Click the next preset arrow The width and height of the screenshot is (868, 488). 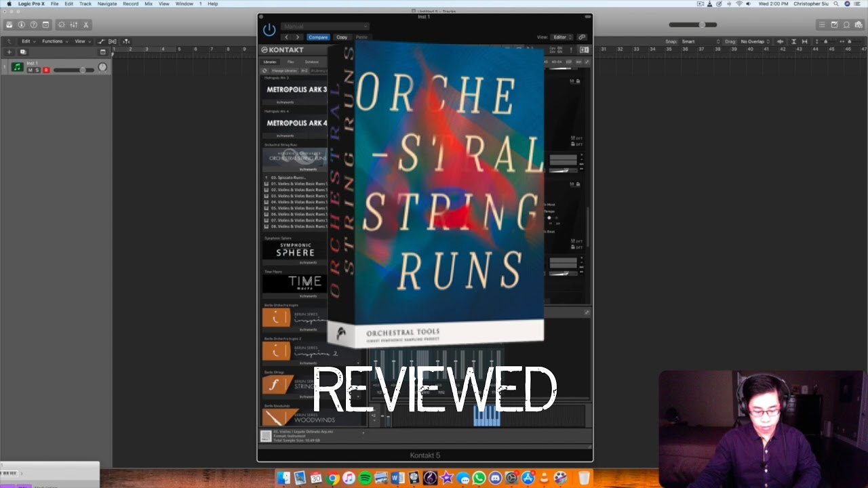[x=297, y=37]
